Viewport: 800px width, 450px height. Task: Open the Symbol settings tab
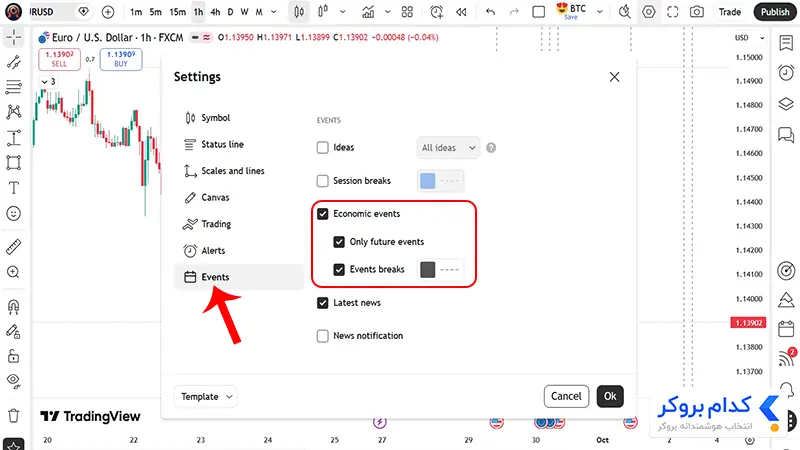239,118
